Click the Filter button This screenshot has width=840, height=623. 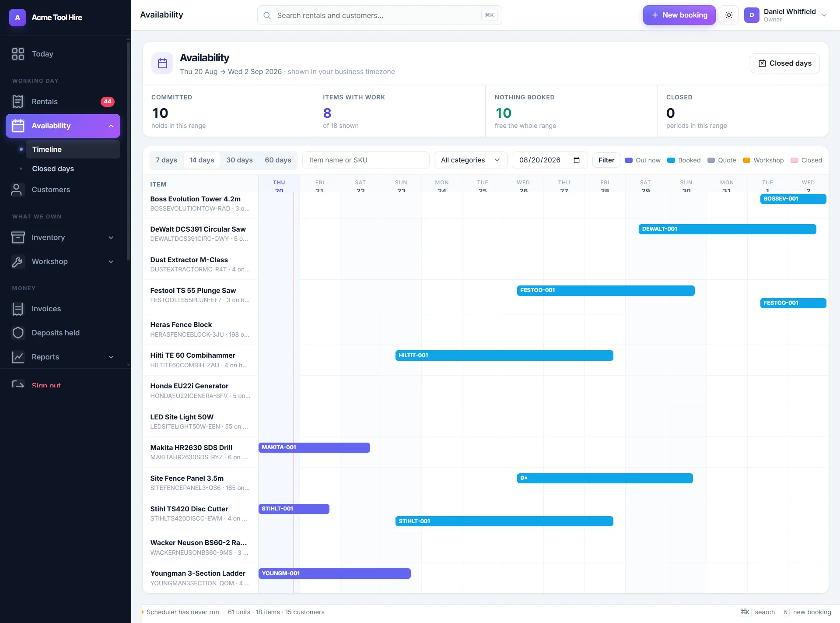tap(606, 160)
